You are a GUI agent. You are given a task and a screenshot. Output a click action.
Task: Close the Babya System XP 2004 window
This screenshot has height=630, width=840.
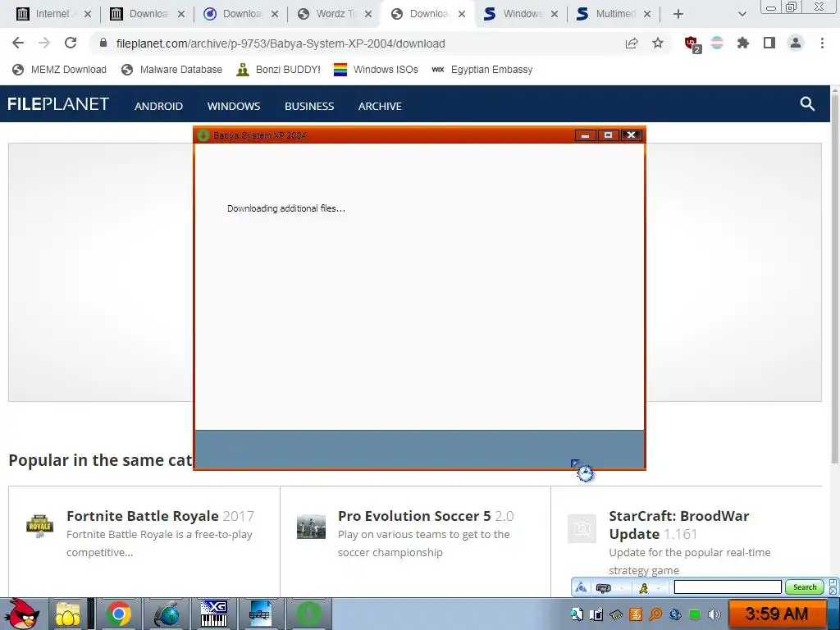click(x=631, y=135)
